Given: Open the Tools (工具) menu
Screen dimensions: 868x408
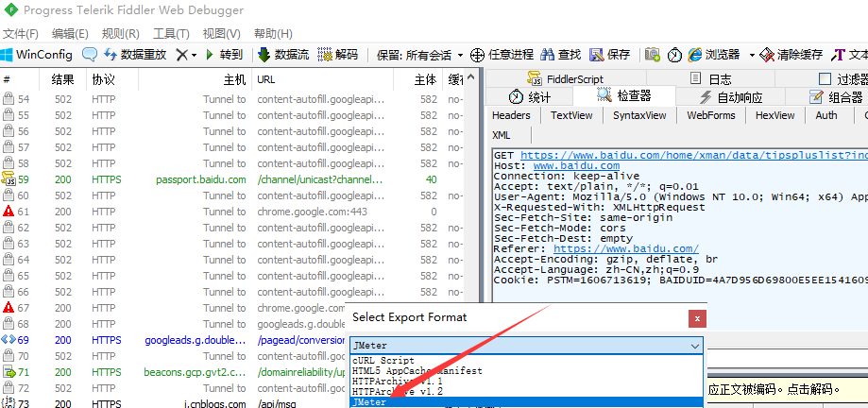Looking at the screenshot, I should [x=171, y=33].
